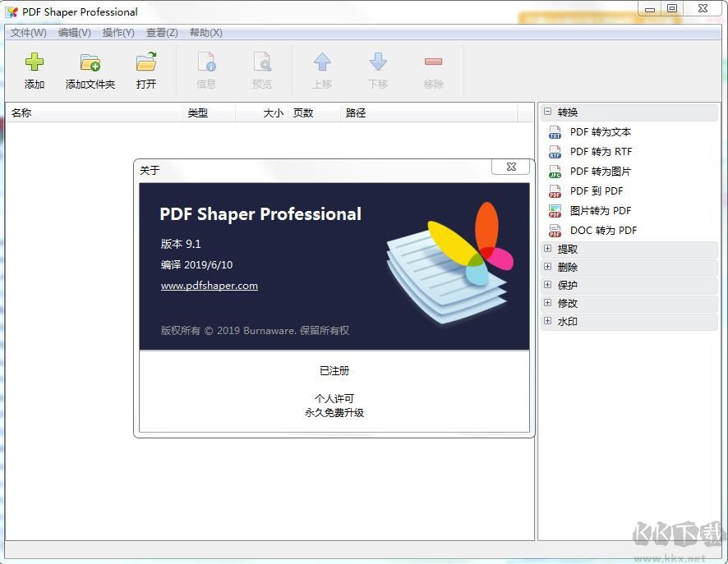This screenshot has height=564, width=728.
Task: Select the DOC 转为 PDF option
Action: click(x=605, y=230)
